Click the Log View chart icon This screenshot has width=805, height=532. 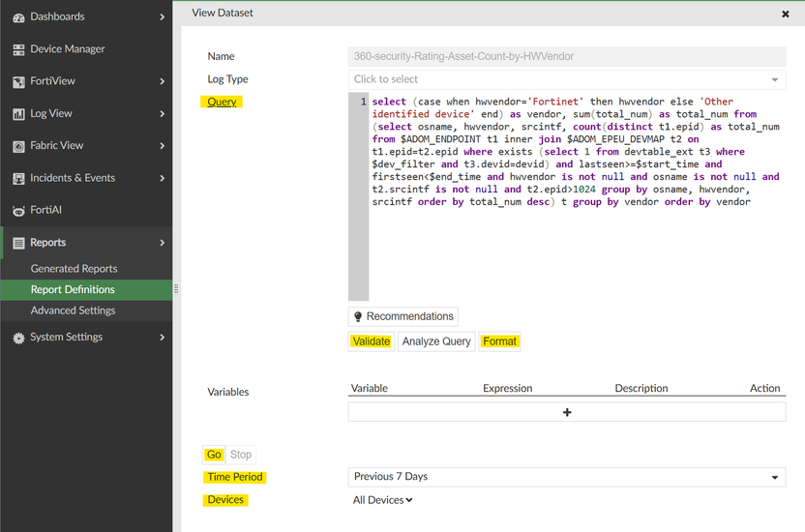(x=18, y=114)
